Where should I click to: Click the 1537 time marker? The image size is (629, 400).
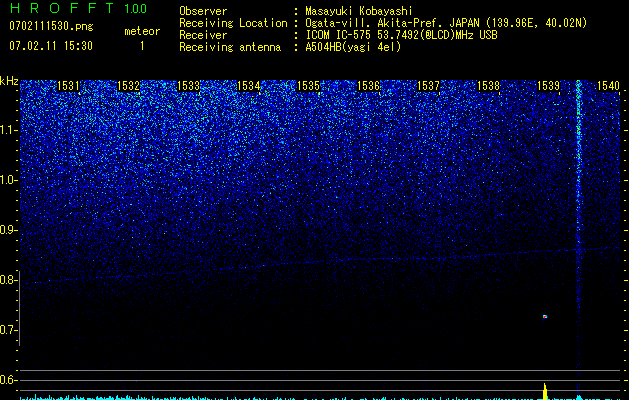pyautogui.click(x=428, y=86)
